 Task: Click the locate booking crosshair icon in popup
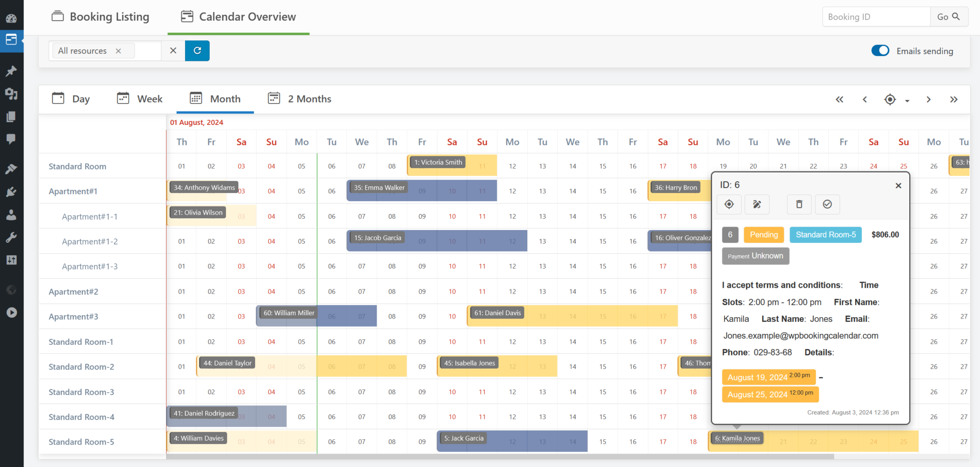tap(729, 205)
